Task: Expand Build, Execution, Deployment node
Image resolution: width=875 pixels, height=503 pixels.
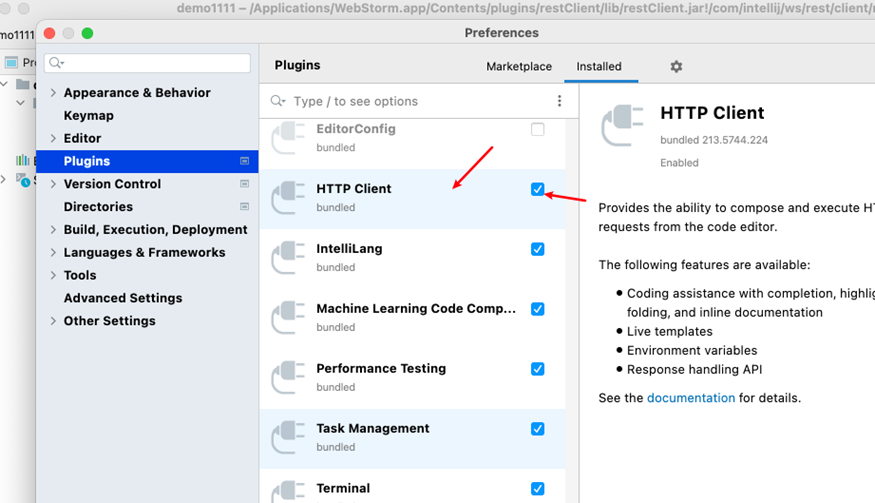Action: [53, 229]
